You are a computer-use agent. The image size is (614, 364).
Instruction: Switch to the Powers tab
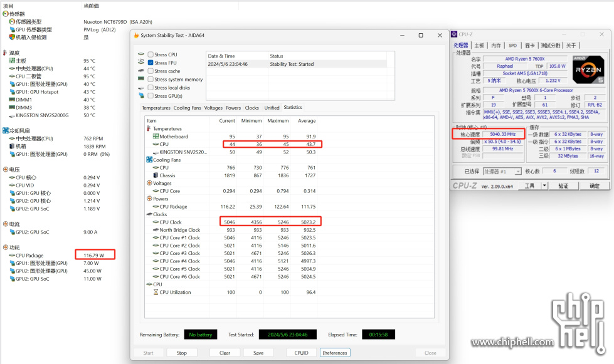click(233, 108)
